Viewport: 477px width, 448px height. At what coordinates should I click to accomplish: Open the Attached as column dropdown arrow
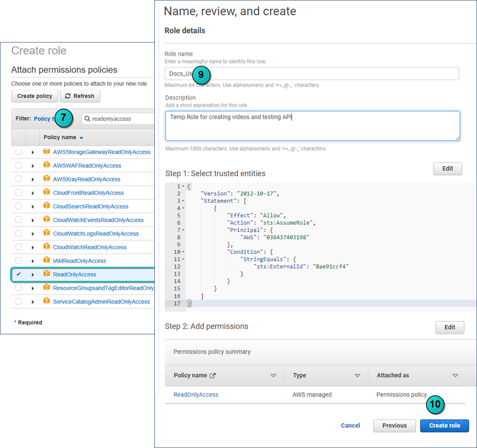click(455, 376)
